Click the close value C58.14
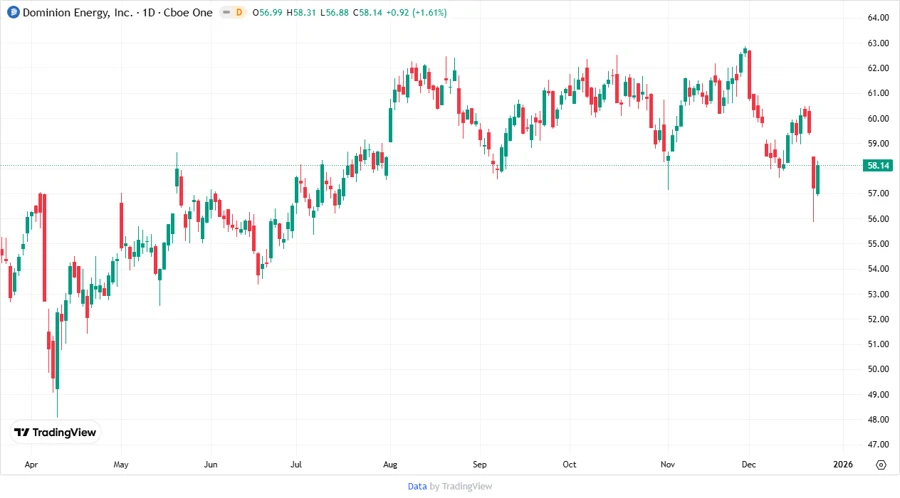Screen dimensions: 900x498 tap(367, 12)
